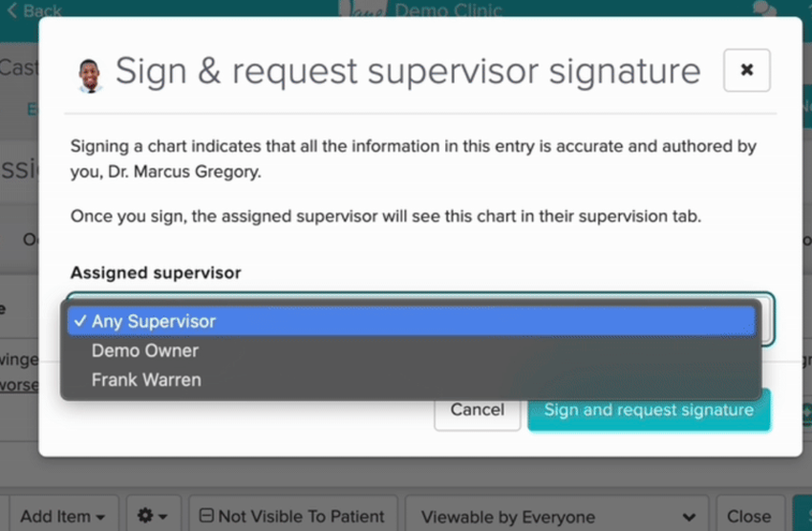Screen dimensions: 812x531
Task: Open the chat bubbles icon in header
Action: tap(764, 10)
